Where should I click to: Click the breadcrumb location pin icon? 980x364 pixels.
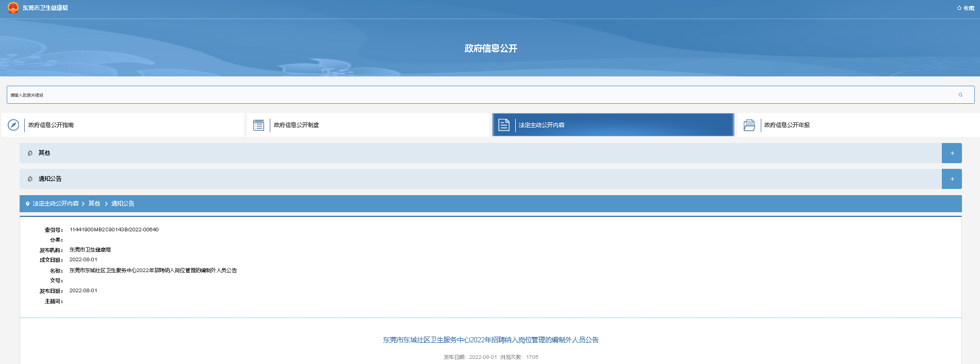(x=28, y=204)
